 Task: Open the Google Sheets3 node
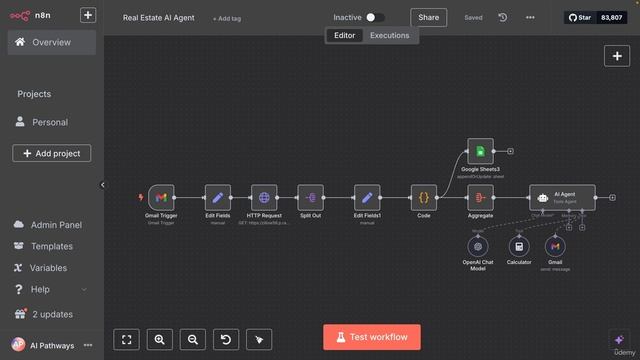pyautogui.click(x=480, y=151)
